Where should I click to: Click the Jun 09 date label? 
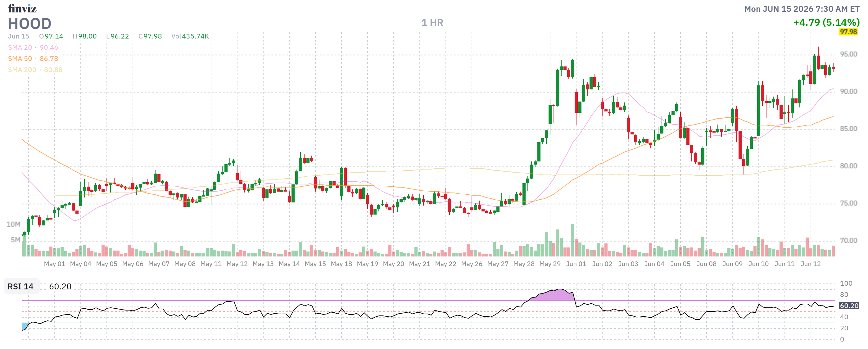[733, 264]
